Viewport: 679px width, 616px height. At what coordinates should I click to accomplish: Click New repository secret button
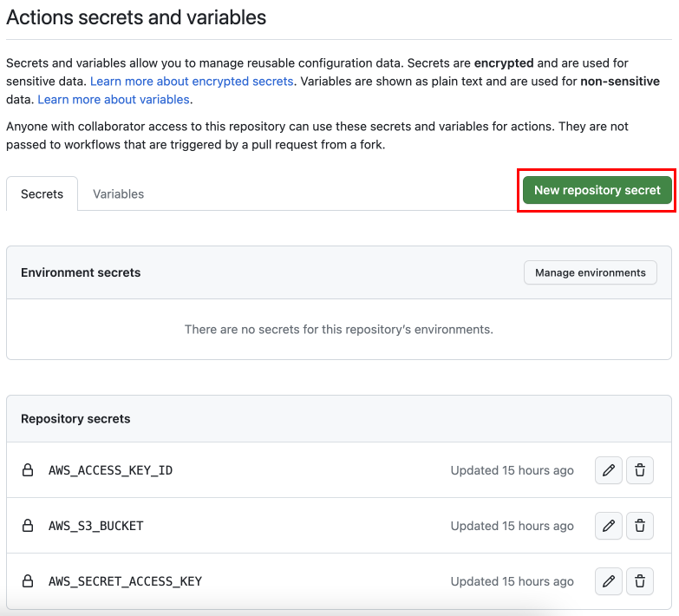(x=597, y=190)
